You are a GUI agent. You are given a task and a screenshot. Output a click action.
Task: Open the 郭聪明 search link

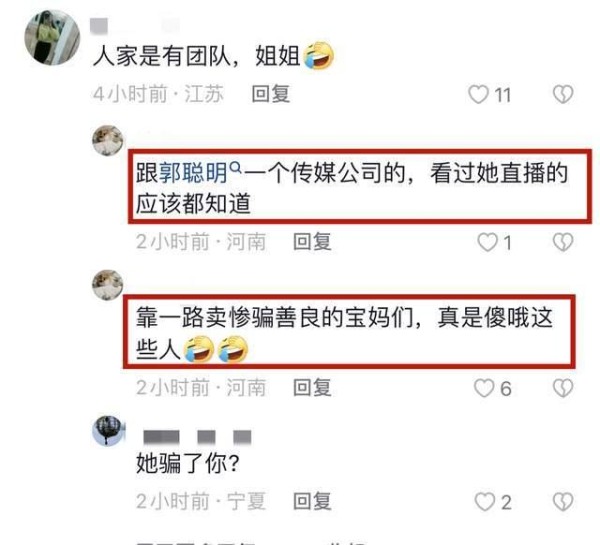pyautogui.click(x=194, y=173)
